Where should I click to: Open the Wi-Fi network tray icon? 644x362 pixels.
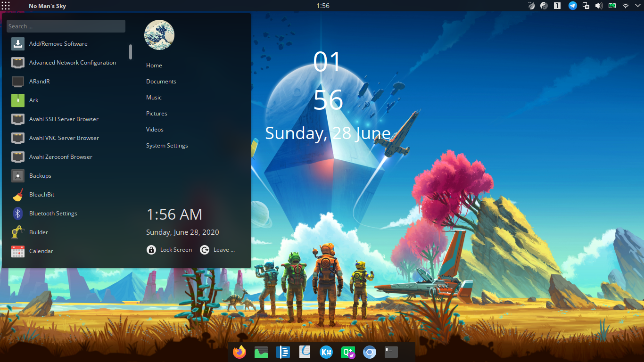click(626, 6)
